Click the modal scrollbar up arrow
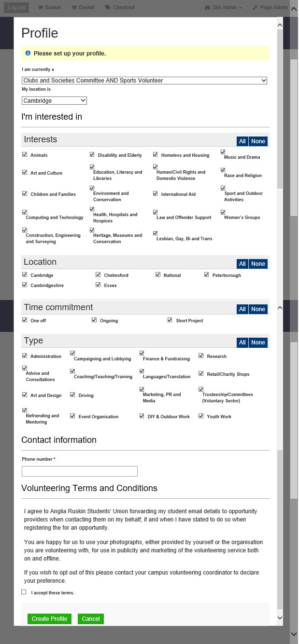Viewport: 299px width, 644px height. tap(280, 24)
